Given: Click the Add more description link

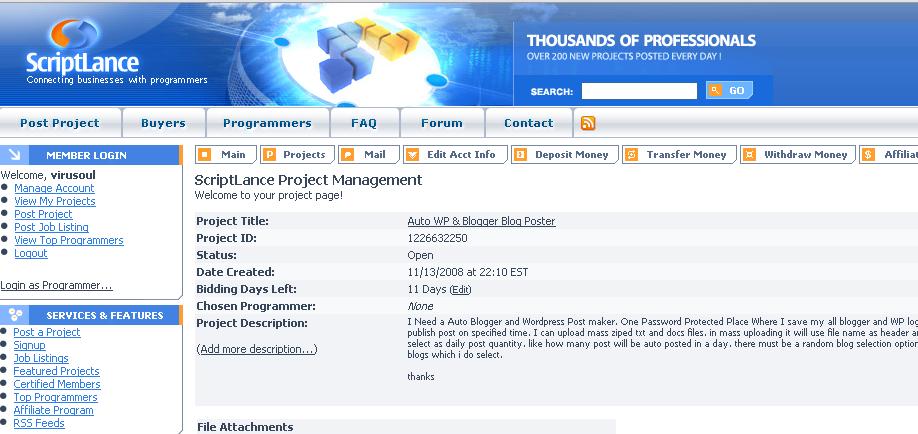Looking at the screenshot, I should click(x=257, y=349).
